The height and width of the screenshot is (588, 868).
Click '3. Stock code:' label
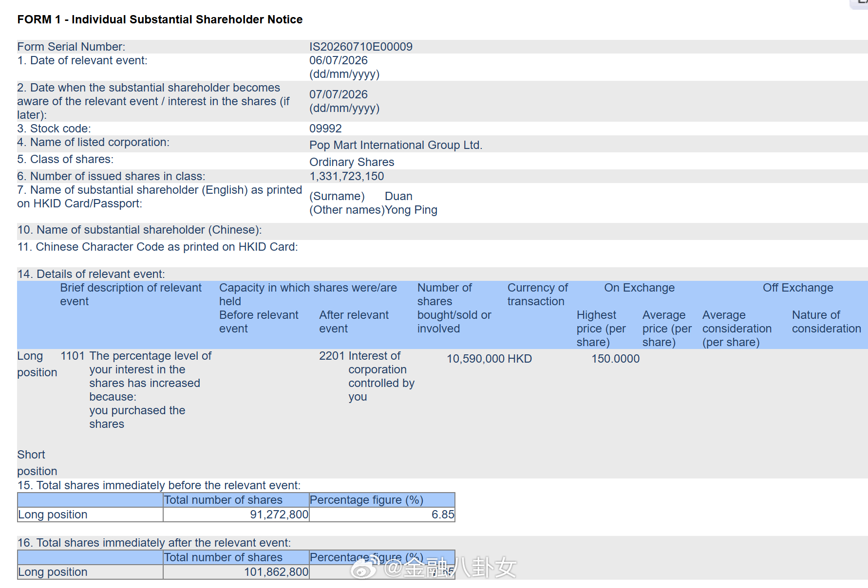(54, 129)
